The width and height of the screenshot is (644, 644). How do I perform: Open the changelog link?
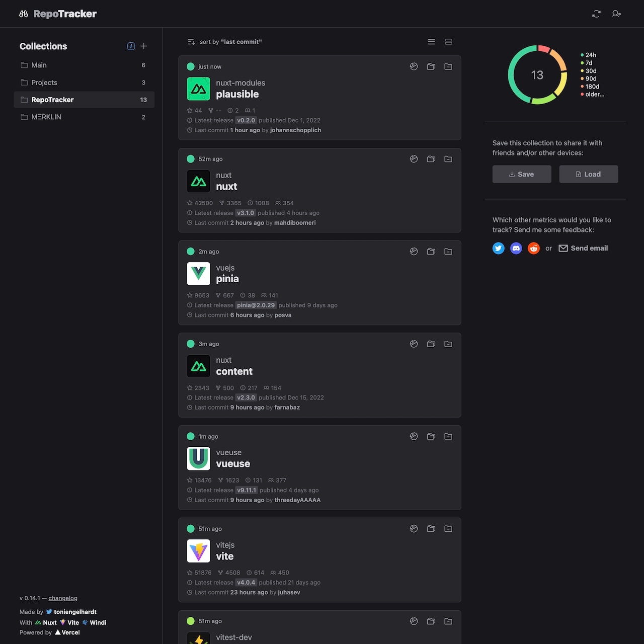pos(63,598)
